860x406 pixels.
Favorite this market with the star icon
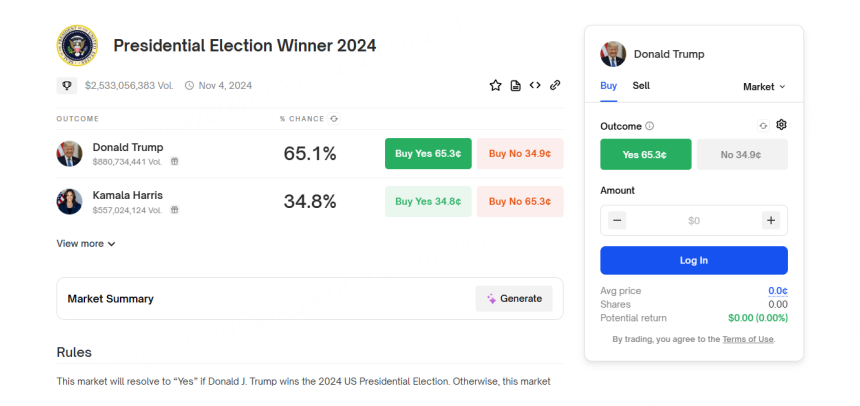[495, 86]
